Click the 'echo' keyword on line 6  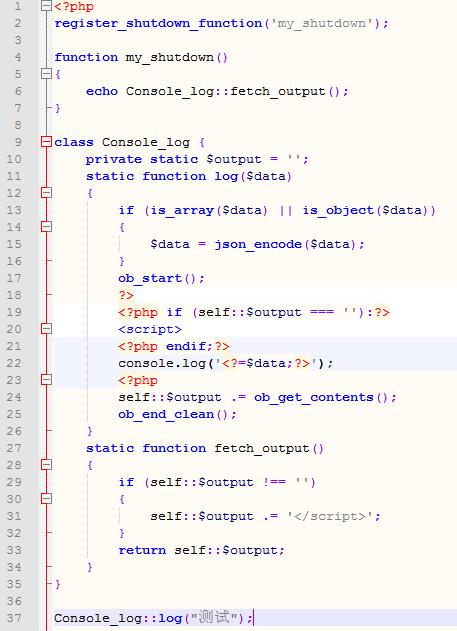pyautogui.click(x=102, y=91)
